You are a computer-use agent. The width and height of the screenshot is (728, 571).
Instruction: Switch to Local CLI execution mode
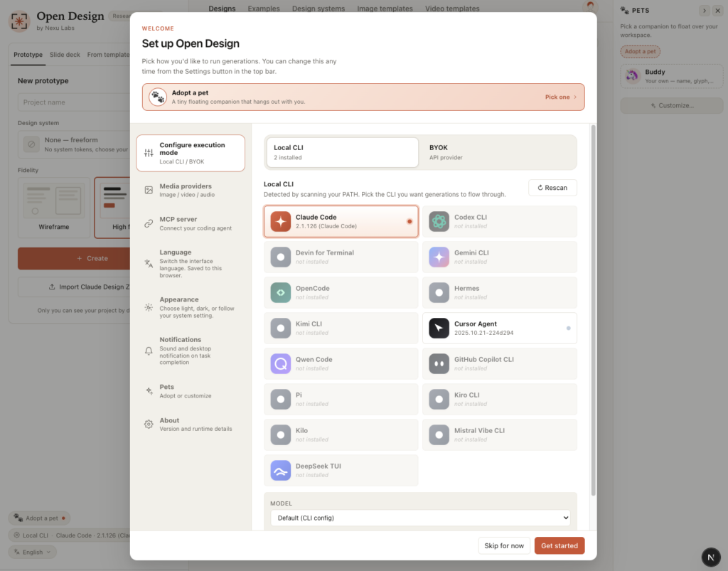click(x=343, y=152)
